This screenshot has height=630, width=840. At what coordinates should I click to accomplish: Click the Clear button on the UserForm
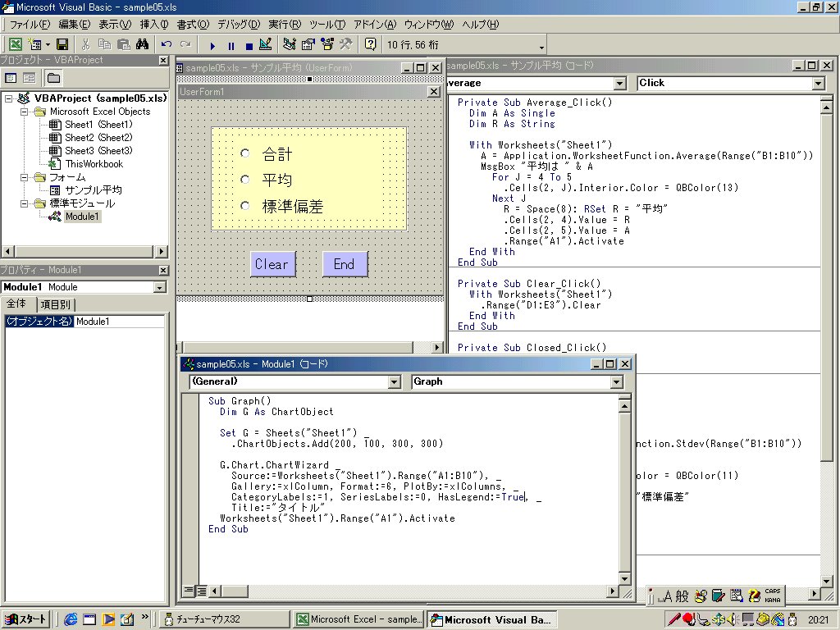272,263
